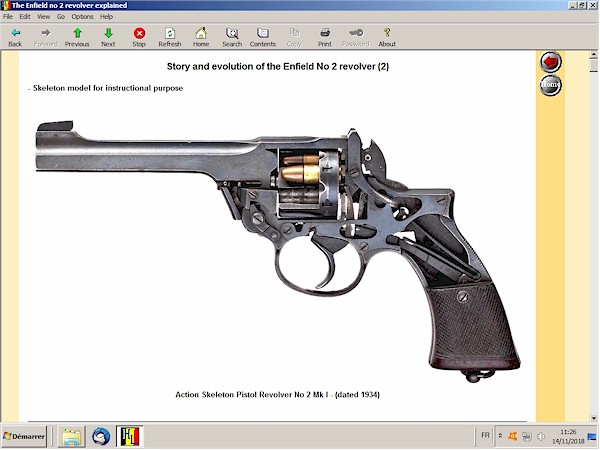This screenshot has height=450, width=600.
Task: Click the caption 'Action Skeleton Pistol Revolver No 2 Mk I'
Action: [252, 395]
